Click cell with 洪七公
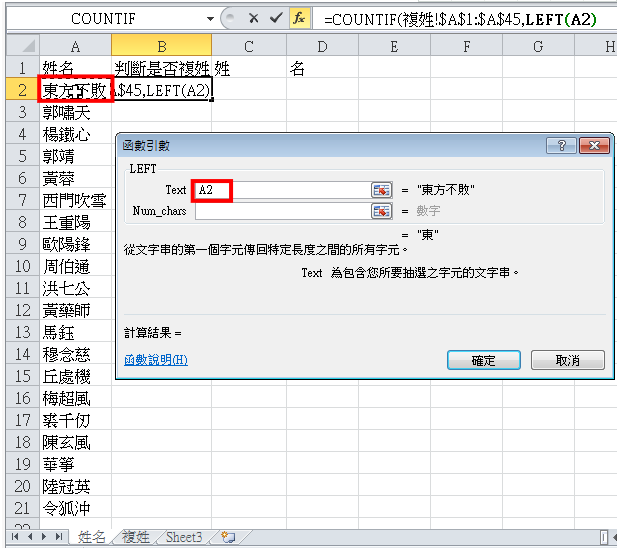The width and height of the screenshot is (638, 556). tap(75, 288)
